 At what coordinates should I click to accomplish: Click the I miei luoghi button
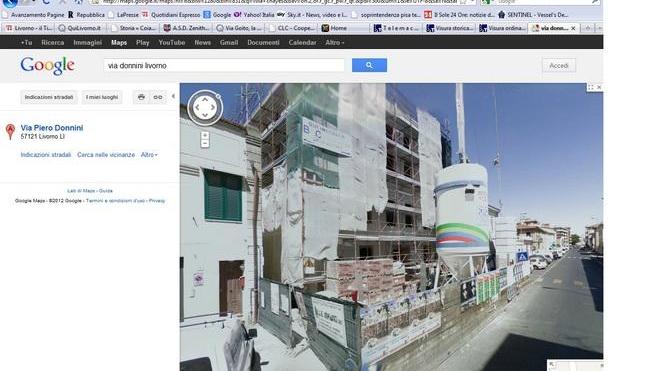coord(102,97)
